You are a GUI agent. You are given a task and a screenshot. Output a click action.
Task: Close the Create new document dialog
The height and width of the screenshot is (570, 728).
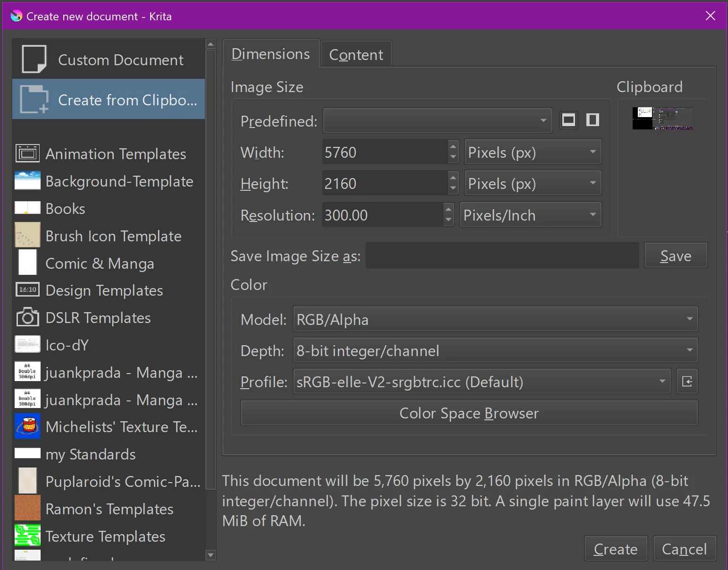[710, 16]
